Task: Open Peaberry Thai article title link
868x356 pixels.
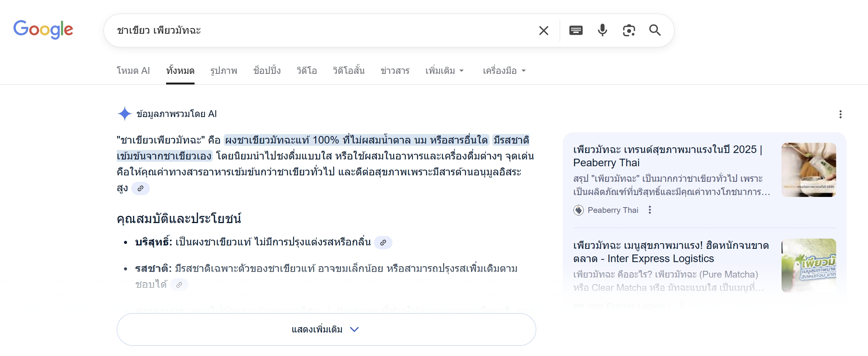Action: (667, 156)
